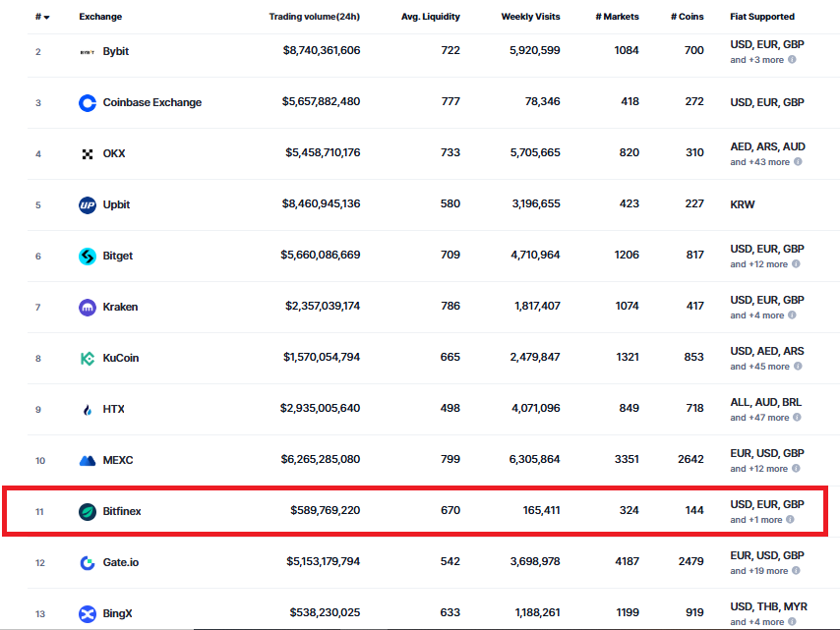The image size is (840, 630).
Task: Open the Kraken exchange link
Action: pyautogui.click(x=120, y=307)
